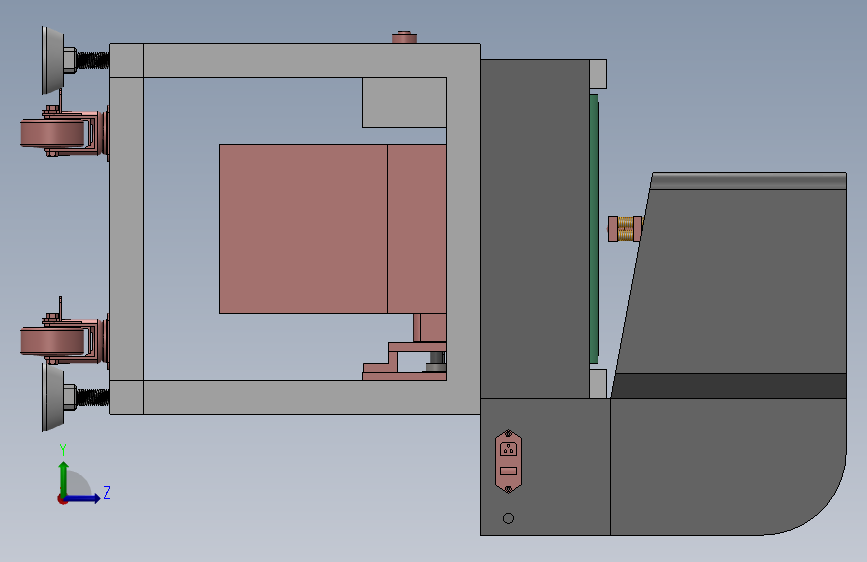The height and width of the screenshot is (562, 867).
Task: Select the red origin ball of the triad
Action: [62, 499]
